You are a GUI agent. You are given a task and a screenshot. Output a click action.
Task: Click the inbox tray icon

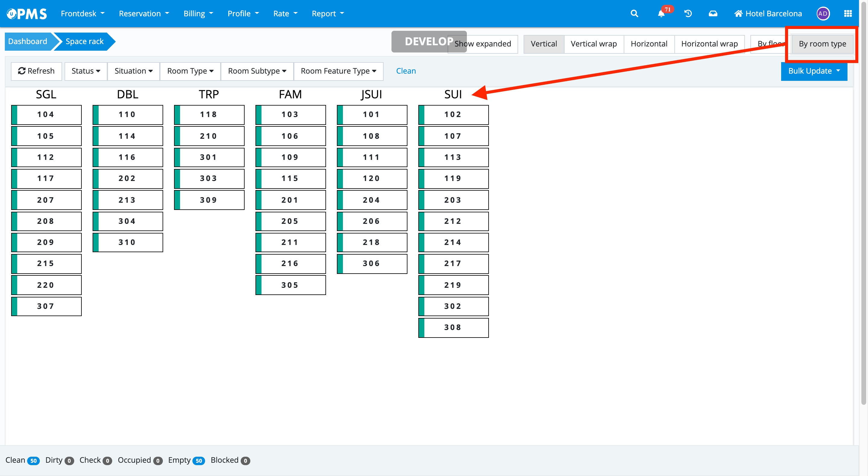713,14
